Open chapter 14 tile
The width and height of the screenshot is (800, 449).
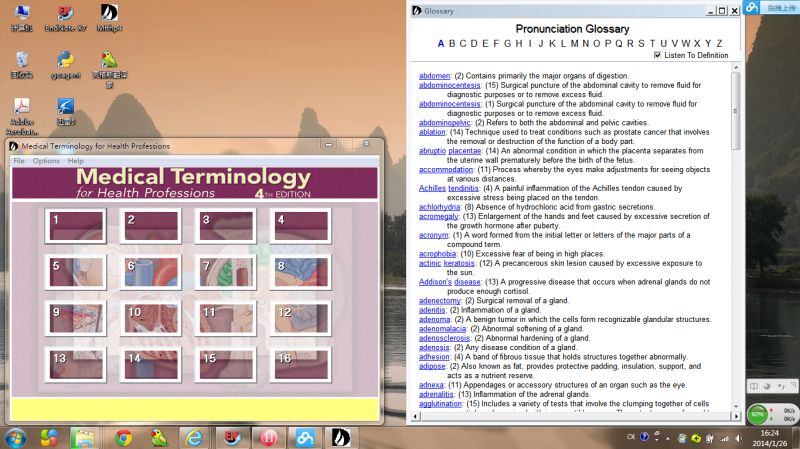click(x=151, y=364)
